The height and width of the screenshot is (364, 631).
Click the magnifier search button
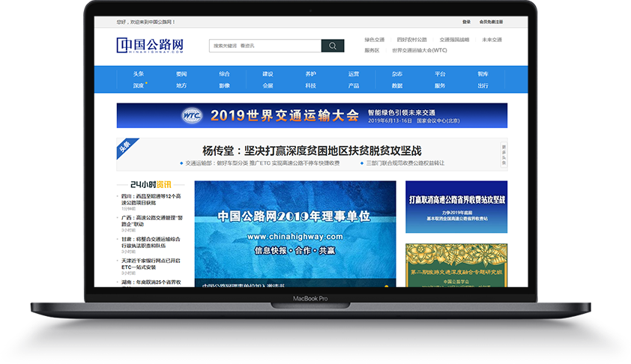332,46
